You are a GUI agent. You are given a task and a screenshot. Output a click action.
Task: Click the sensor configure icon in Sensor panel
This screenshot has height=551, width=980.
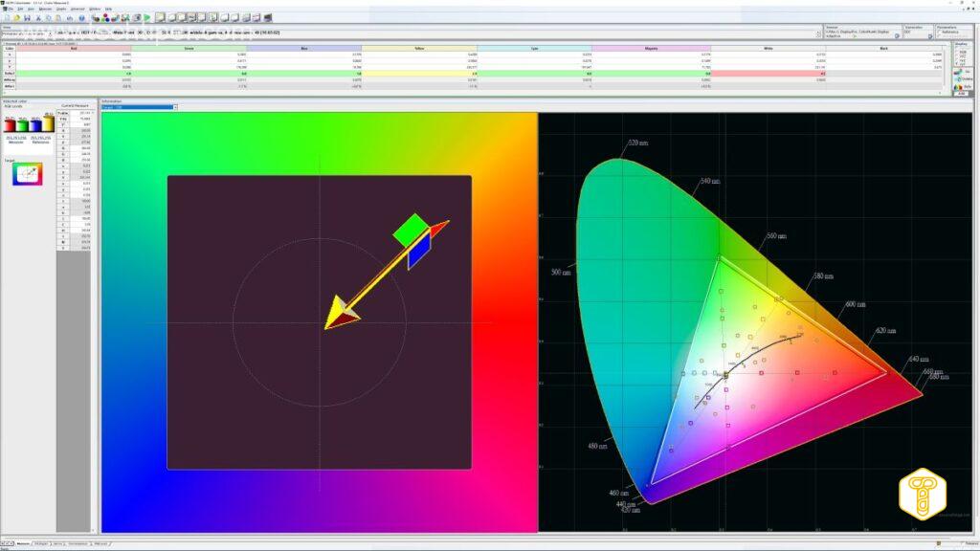point(895,36)
